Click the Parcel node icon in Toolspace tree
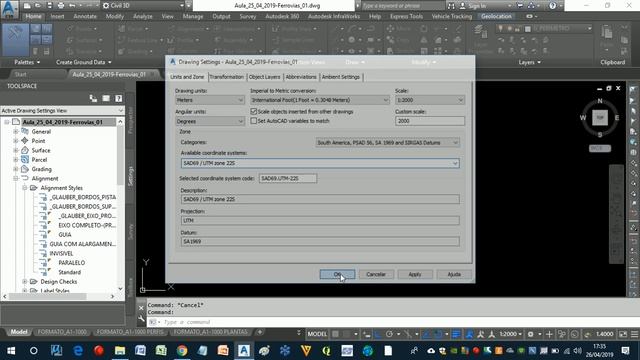 click(25, 160)
